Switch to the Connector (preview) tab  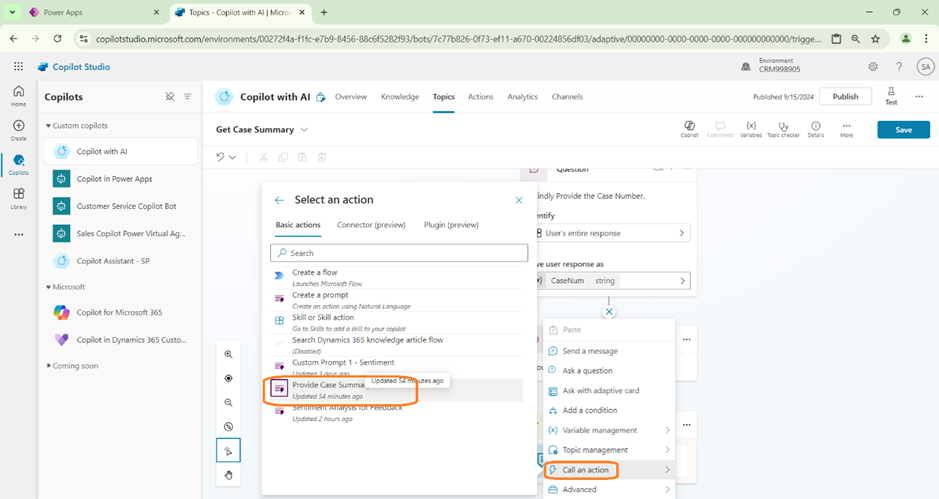371,225
